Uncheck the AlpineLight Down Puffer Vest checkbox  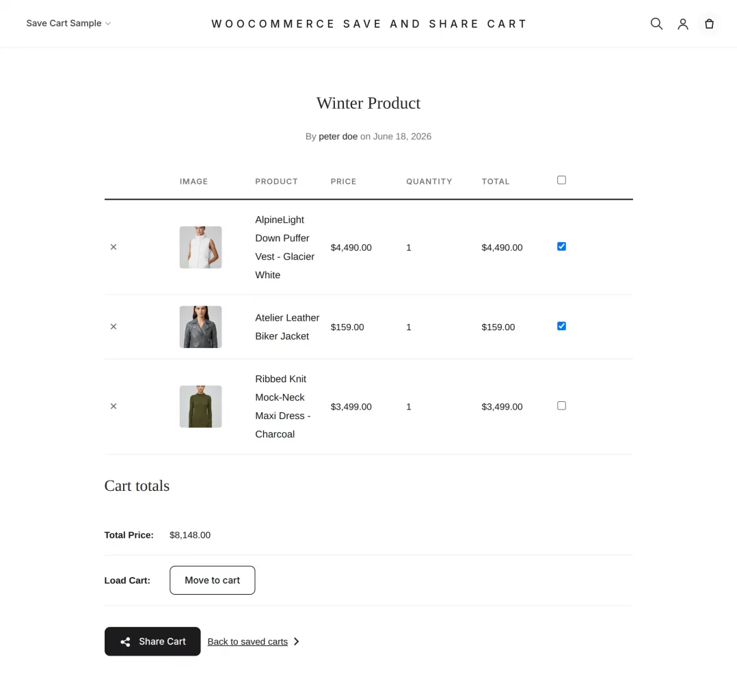point(561,246)
